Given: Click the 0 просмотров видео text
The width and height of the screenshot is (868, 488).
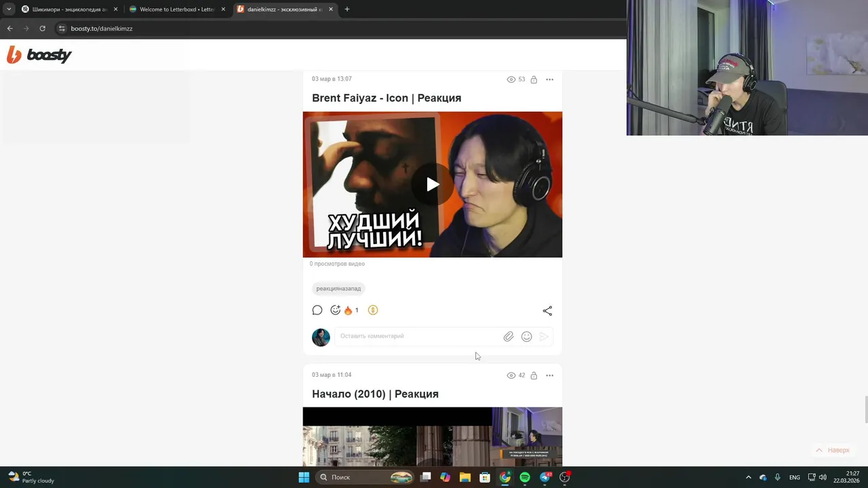Looking at the screenshot, I should [337, 264].
